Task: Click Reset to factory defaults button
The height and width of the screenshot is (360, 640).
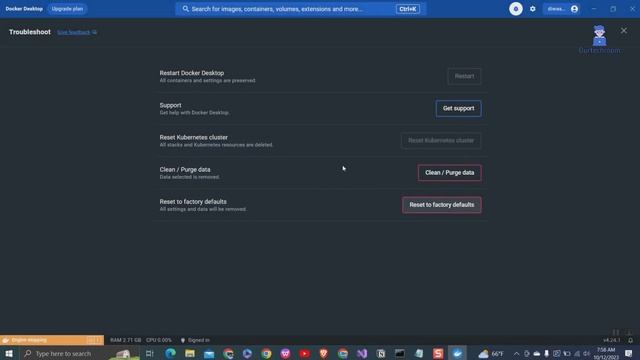Action: [442, 205]
